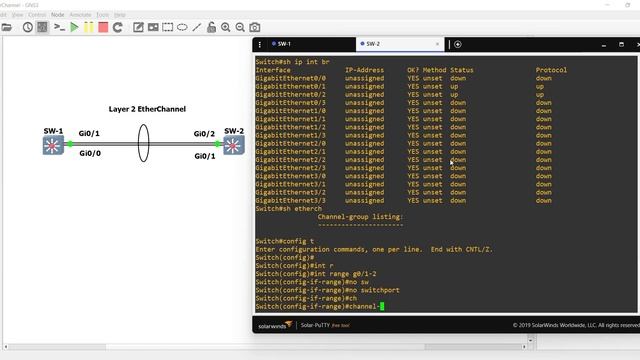Close the SW-2 tab
The width and height of the screenshot is (640, 360).
438,44
